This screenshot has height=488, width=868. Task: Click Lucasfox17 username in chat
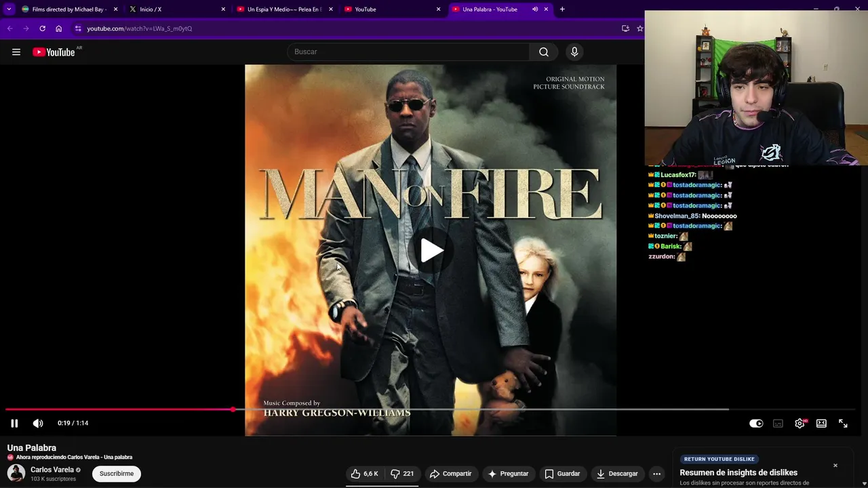click(678, 175)
